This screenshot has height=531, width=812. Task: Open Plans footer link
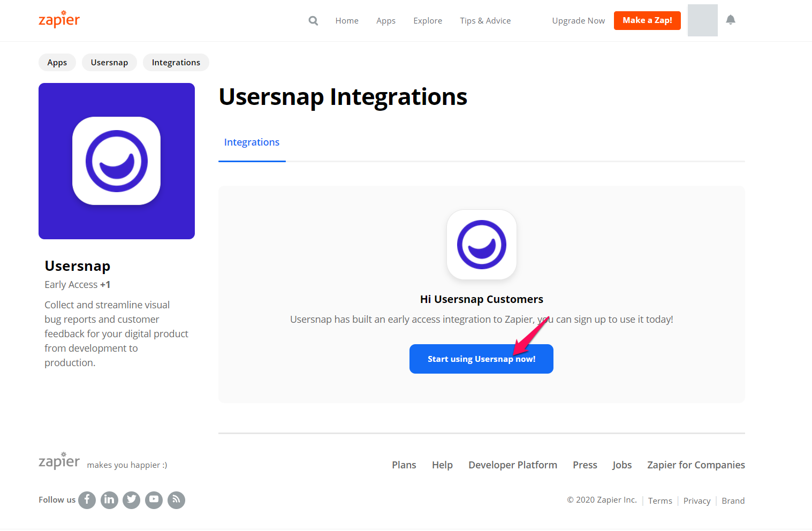point(404,465)
